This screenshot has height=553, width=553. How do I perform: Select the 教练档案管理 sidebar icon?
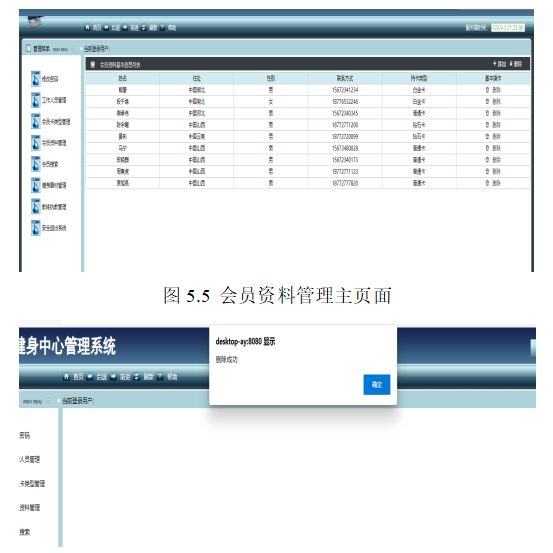click(36, 207)
